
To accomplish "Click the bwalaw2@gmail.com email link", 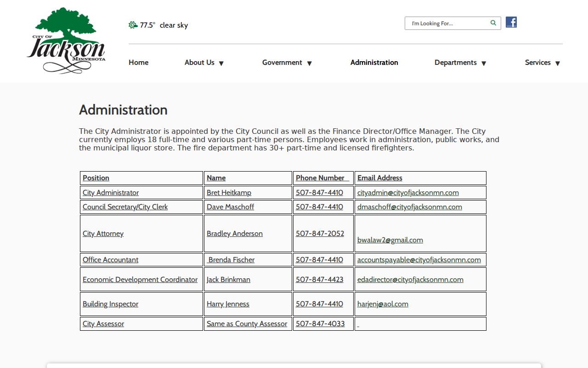I will click(x=390, y=240).
